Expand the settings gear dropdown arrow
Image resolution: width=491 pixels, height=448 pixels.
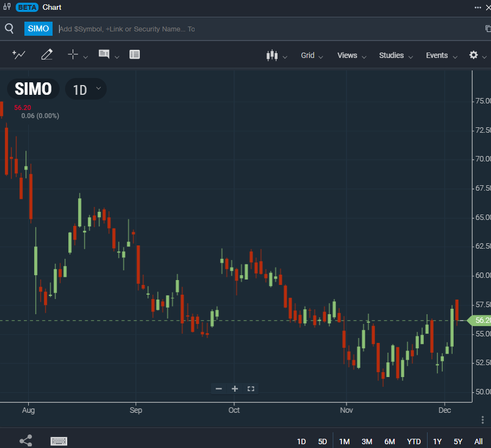pyautogui.click(x=484, y=57)
